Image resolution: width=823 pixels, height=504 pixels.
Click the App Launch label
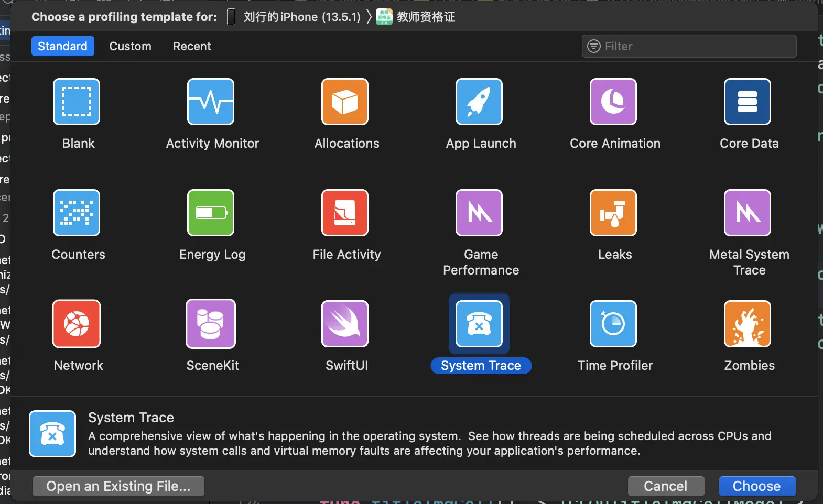point(481,144)
